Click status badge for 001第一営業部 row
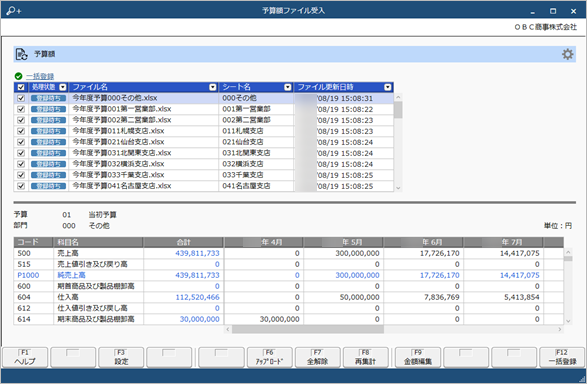 tap(49, 109)
